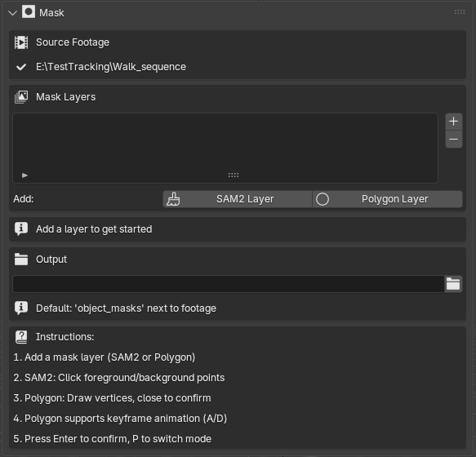Click the mask layers list resize grip
Screen dimensions: 476x457
234,175
